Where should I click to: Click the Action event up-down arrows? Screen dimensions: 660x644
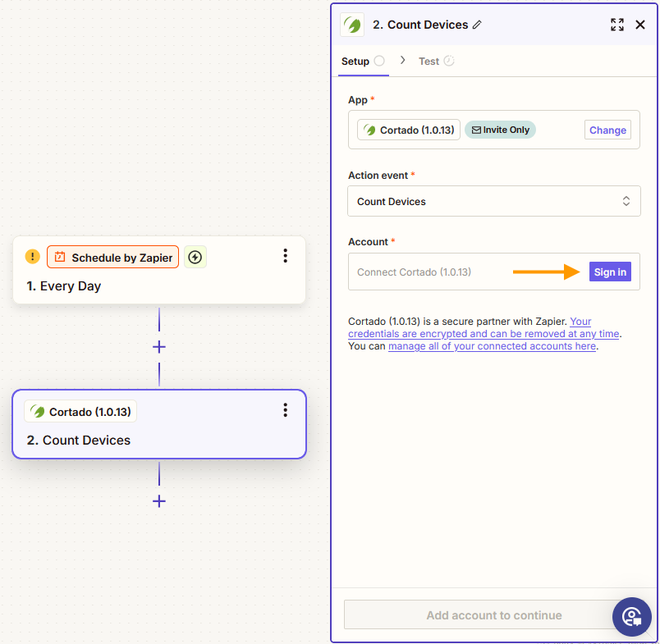pyautogui.click(x=626, y=201)
